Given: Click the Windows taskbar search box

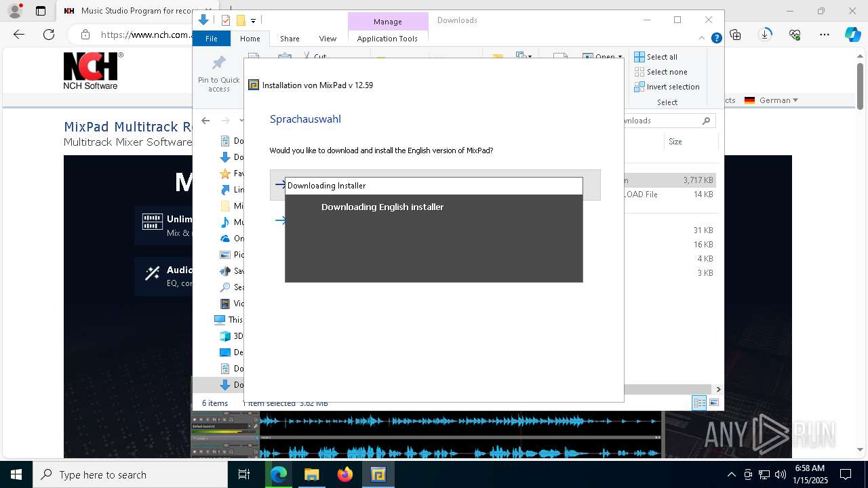Looking at the screenshot, I should 130,474.
